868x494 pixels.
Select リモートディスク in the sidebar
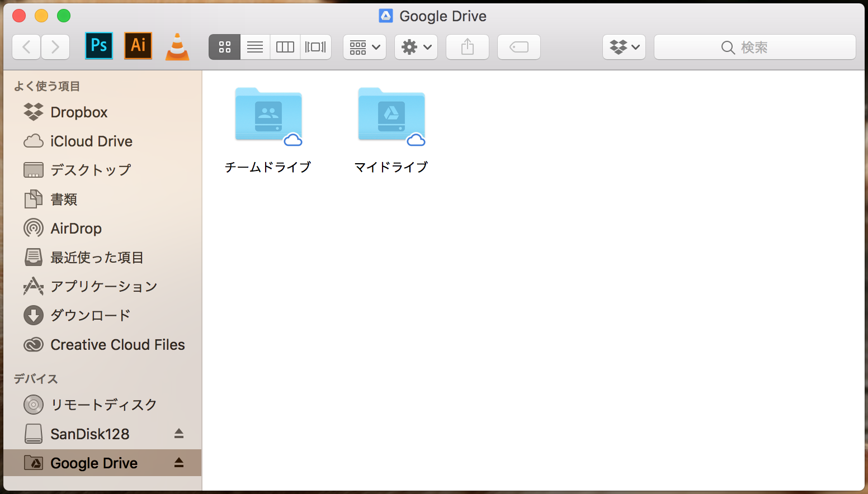[x=102, y=405]
